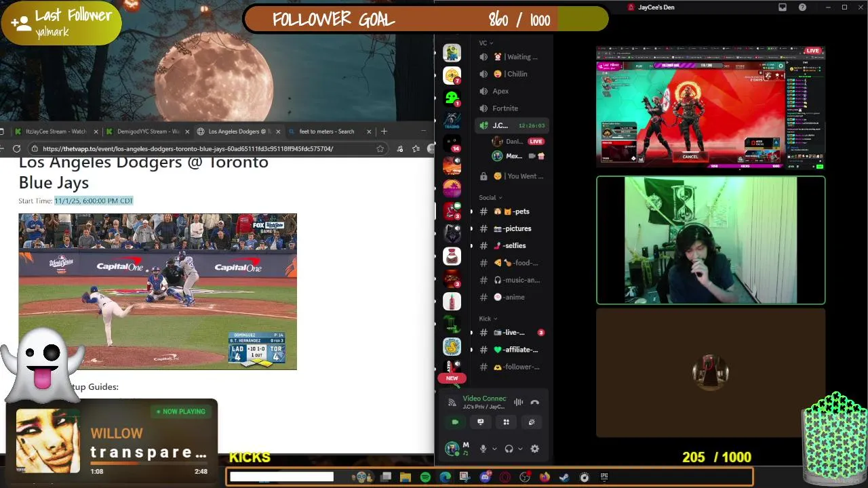Open headphone output options dropdown
The image size is (868, 488).
(x=520, y=449)
